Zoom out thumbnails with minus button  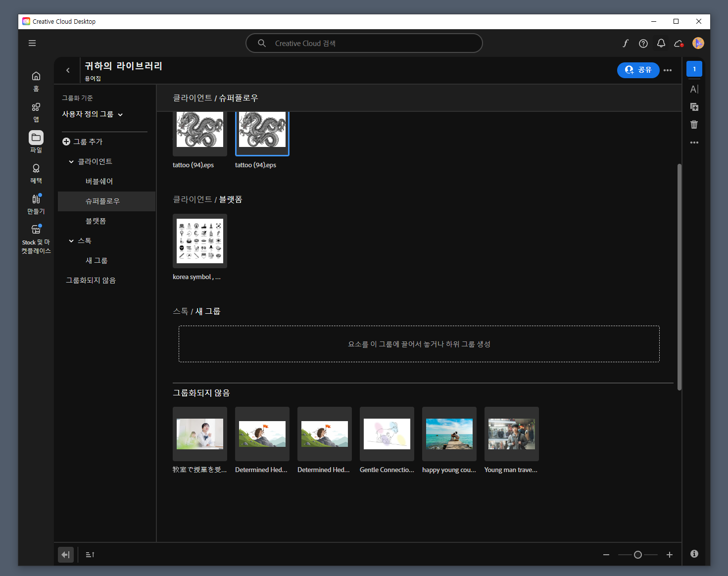[x=606, y=555]
